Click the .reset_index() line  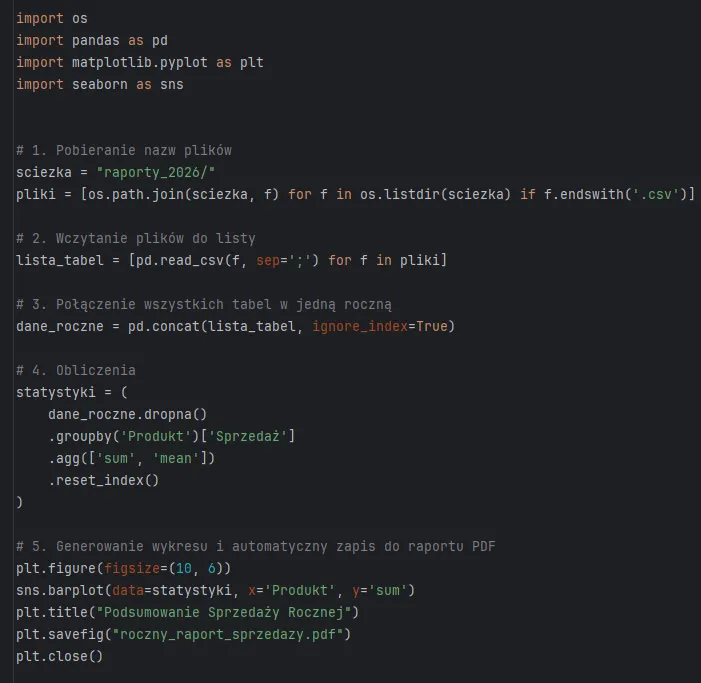tap(104, 480)
